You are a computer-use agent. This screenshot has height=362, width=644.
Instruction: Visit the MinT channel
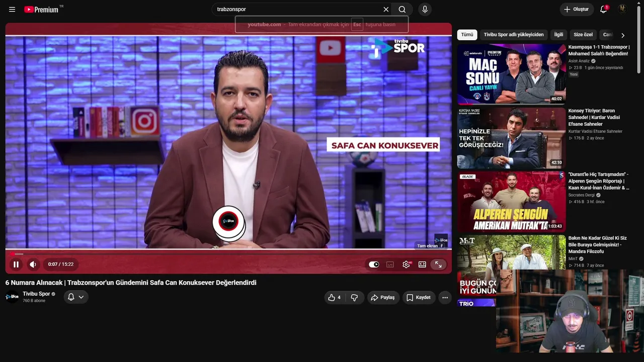click(x=573, y=258)
